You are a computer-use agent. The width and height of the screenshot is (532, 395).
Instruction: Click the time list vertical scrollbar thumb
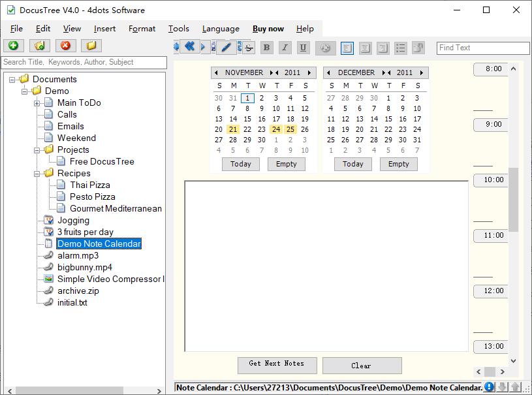tap(513, 200)
